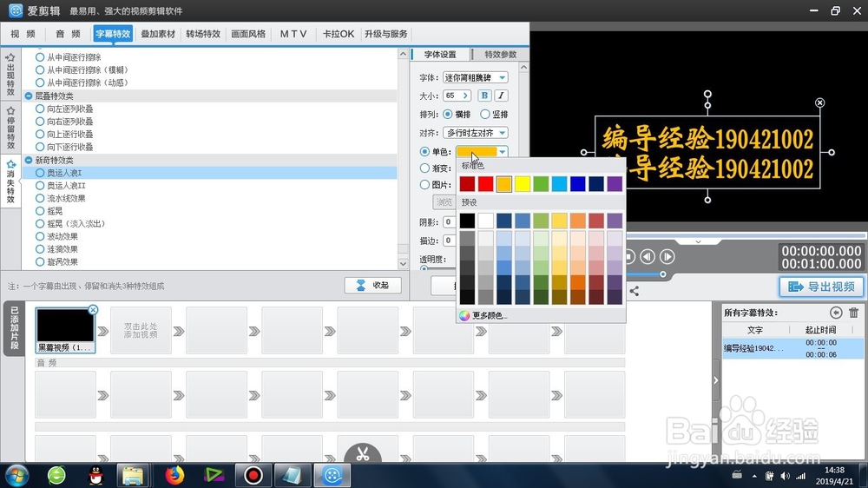Choose the 向左逐列收叠 effect
This screenshot has height=488, width=868.
click(x=64, y=109)
